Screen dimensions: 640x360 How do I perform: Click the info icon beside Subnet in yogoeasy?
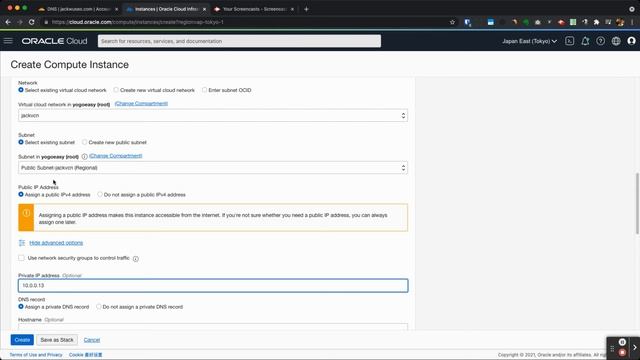[84, 156]
